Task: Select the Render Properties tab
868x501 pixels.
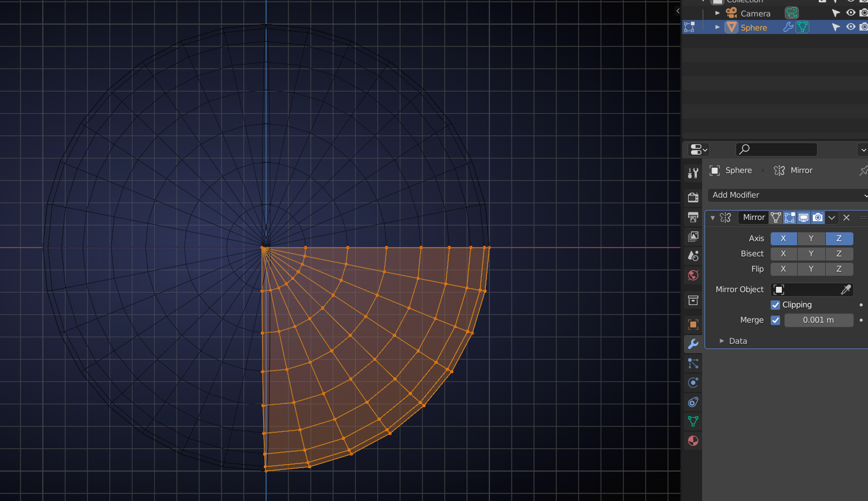Action: pos(693,197)
